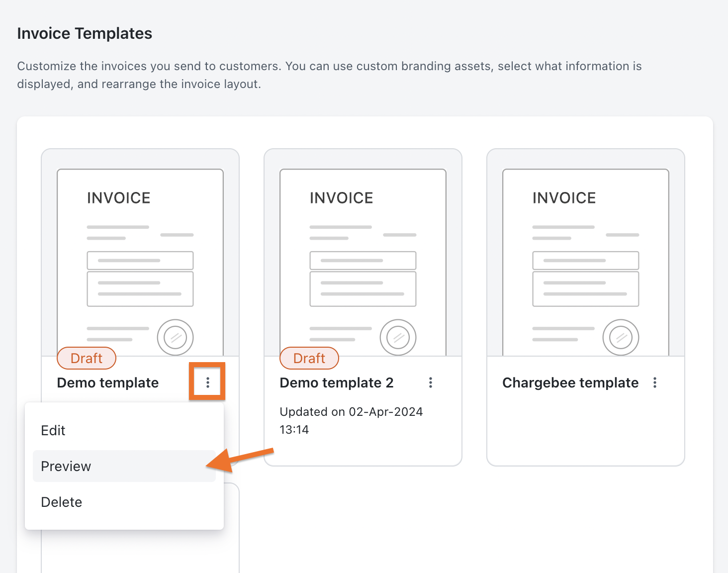This screenshot has height=573, width=728.
Task: Open the Chargebee template invoice thumbnail
Action: click(586, 259)
